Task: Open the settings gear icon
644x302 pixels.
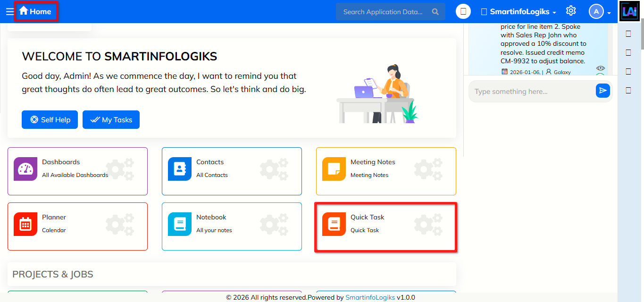Action: (x=571, y=11)
